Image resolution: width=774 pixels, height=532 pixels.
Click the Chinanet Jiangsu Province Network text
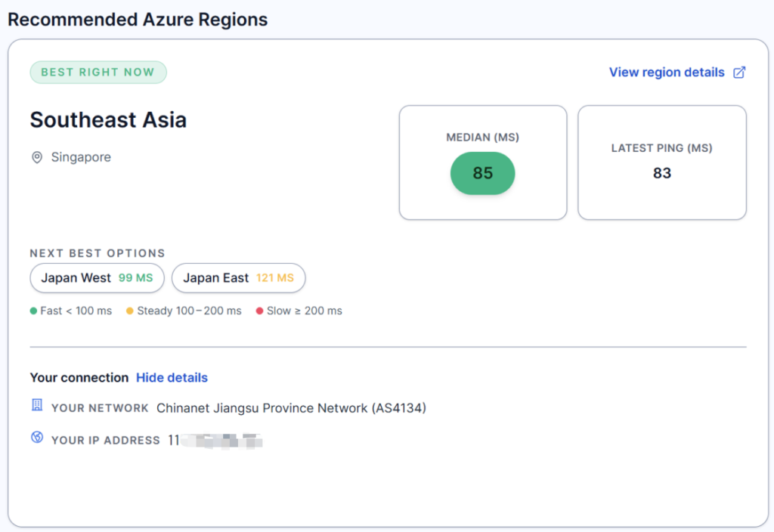pyautogui.click(x=291, y=408)
